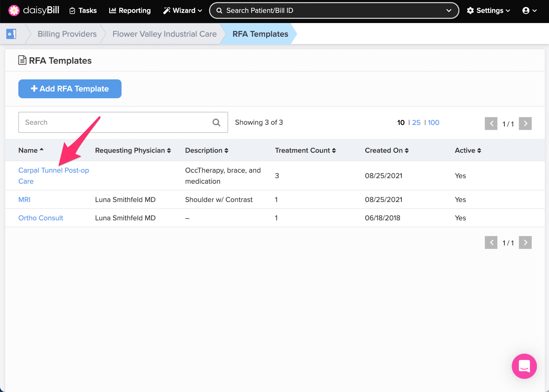Open the Tasks page
The height and width of the screenshot is (392, 549).
(x=83, y=11)
